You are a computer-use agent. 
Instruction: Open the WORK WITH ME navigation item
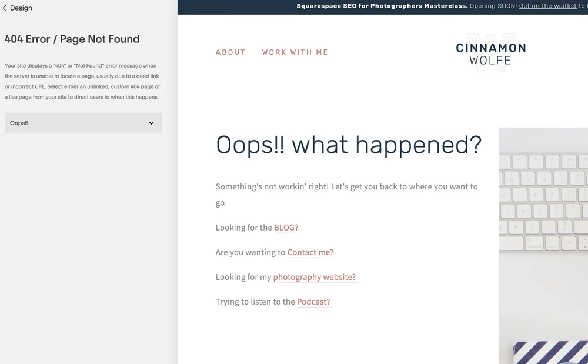point(295,52)
